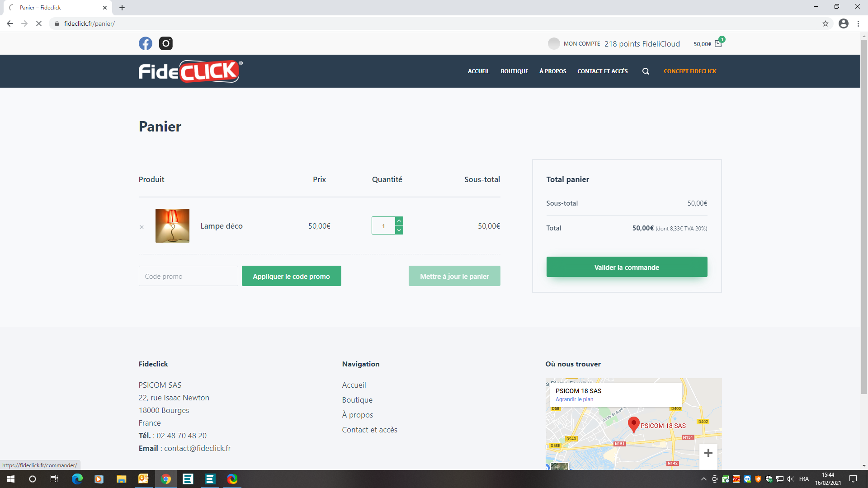Open the Chrome three-dot menu
This screenshot has width=868, height=488.
point(858,23)
